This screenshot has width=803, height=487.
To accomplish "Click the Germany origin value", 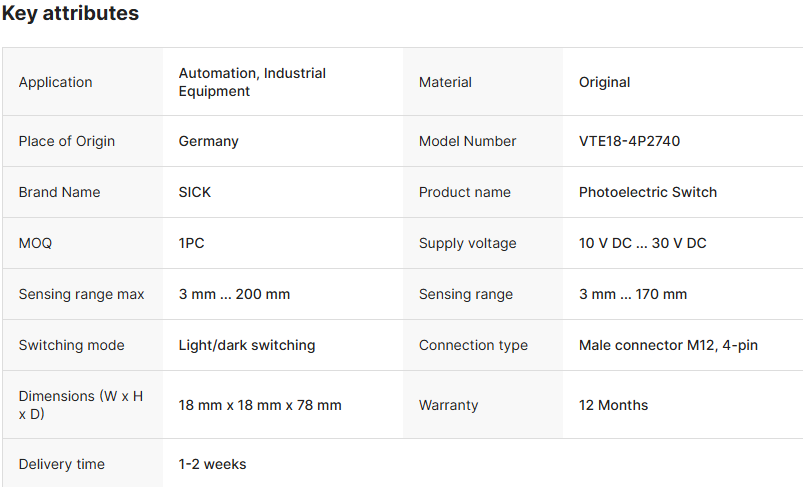I will [x=208, y=141].
